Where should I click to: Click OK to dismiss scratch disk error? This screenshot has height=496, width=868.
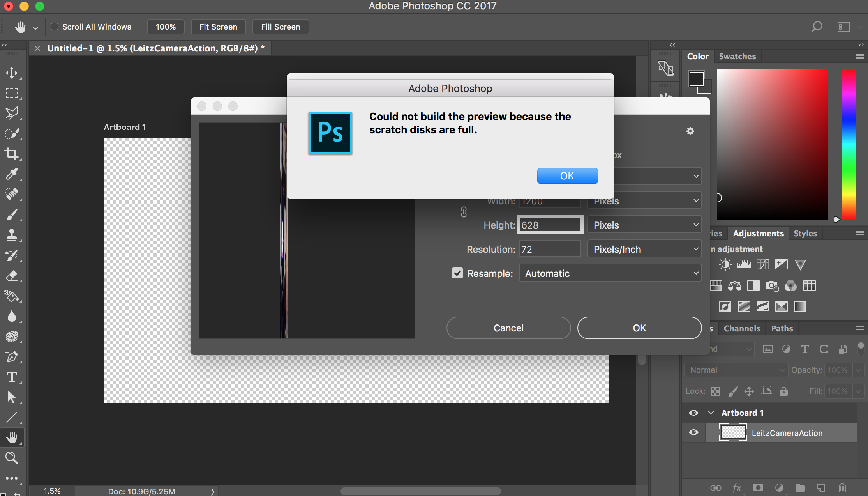(x=566, y=175)
